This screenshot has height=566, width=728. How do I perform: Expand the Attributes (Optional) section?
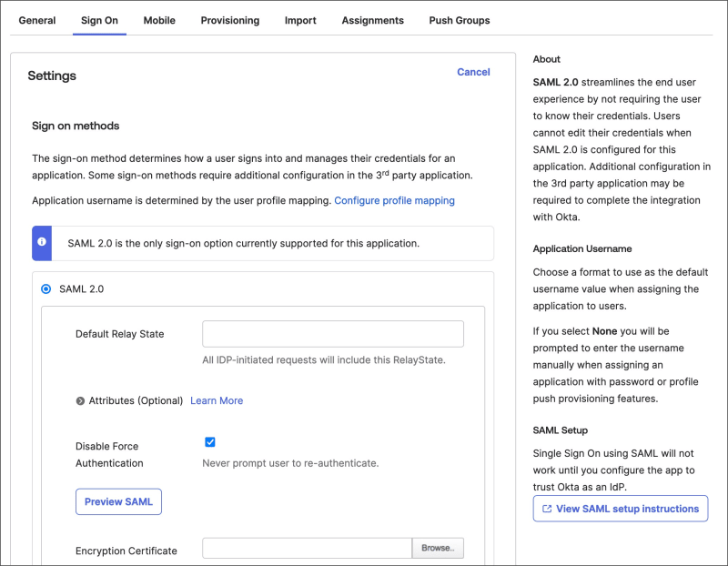tap(81, 400)
